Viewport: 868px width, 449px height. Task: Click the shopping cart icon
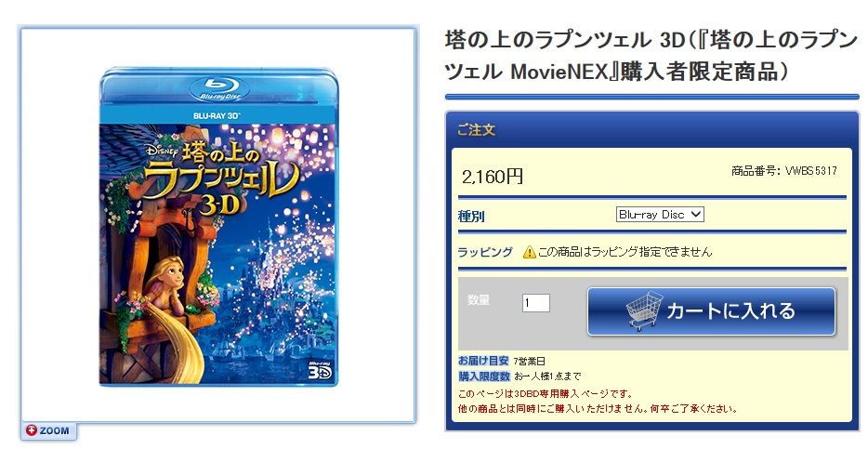644,310
